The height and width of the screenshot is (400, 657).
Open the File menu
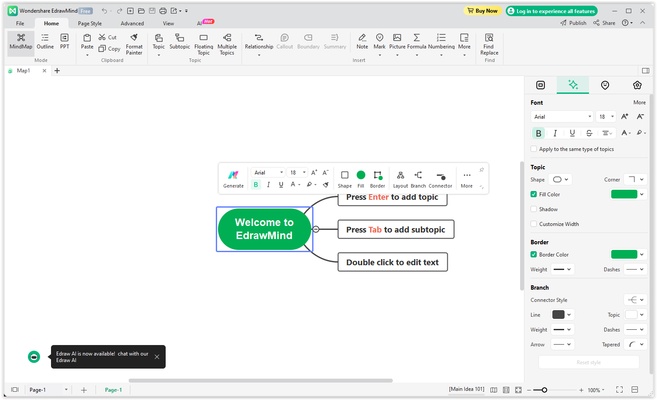20,23
